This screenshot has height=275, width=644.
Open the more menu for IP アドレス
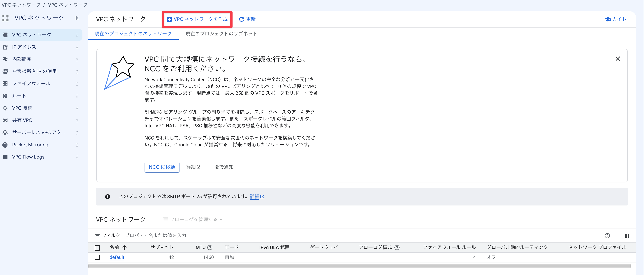click(x=77, y=47)
